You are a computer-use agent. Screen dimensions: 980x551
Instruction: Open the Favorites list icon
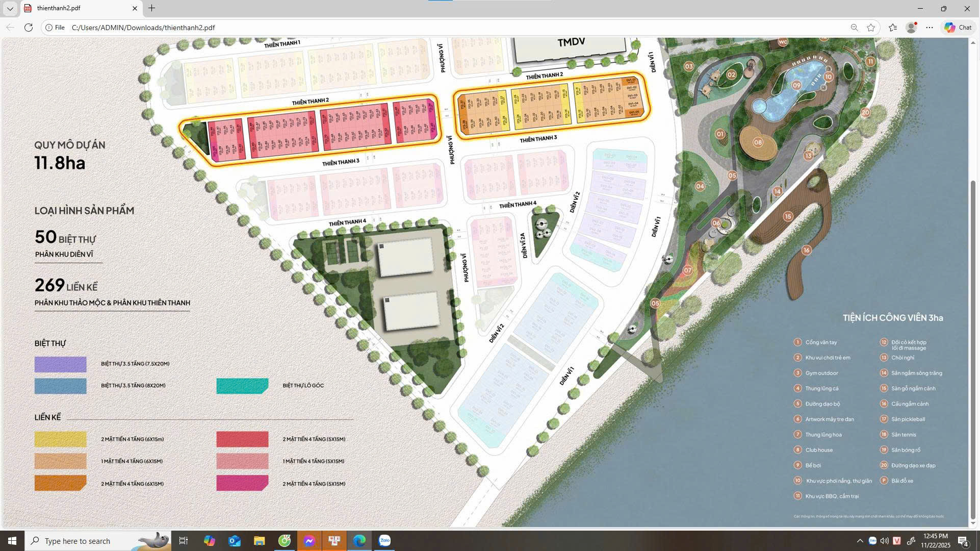pos(892,28)
